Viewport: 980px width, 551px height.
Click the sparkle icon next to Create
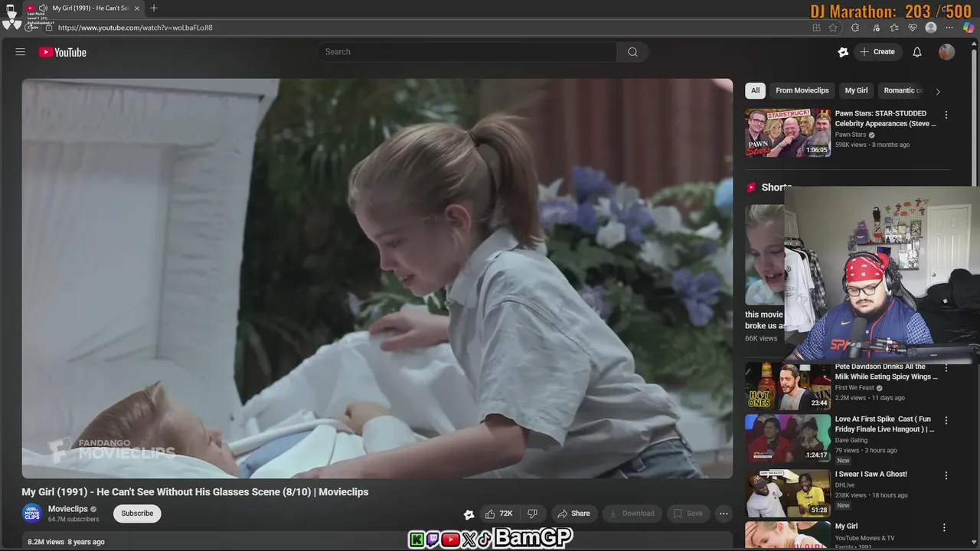843,52
